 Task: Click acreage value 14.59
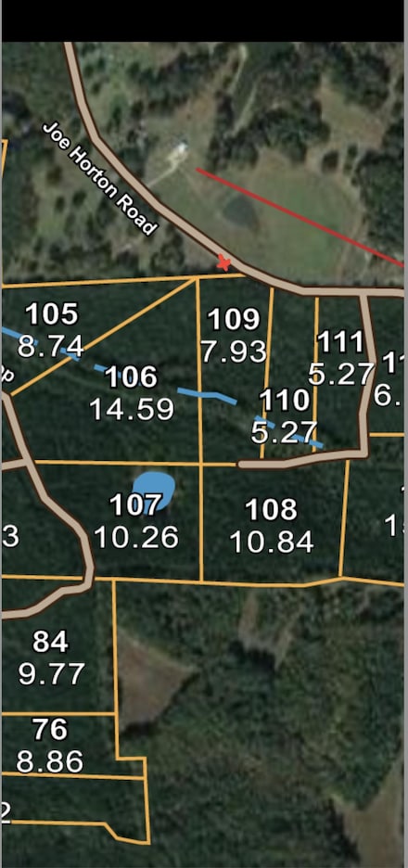pos(132,410)
